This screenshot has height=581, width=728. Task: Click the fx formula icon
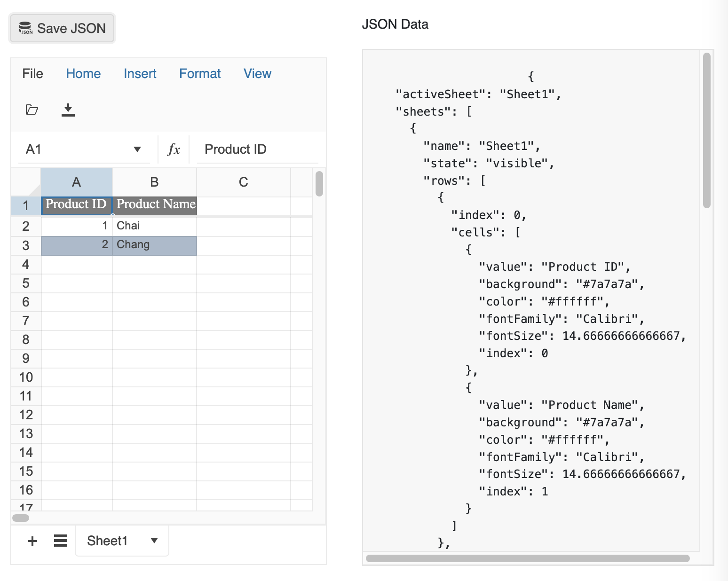coord(174,149)
